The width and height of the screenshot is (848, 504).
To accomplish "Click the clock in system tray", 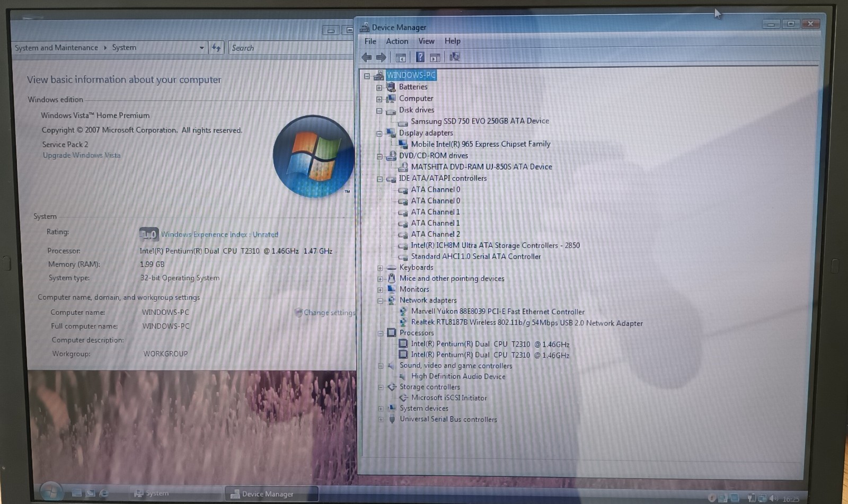I will click(x=790, y=499).
